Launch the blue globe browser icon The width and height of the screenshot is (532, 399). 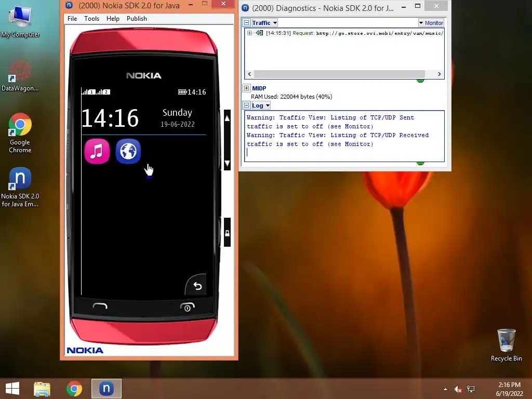coord(128,151)
